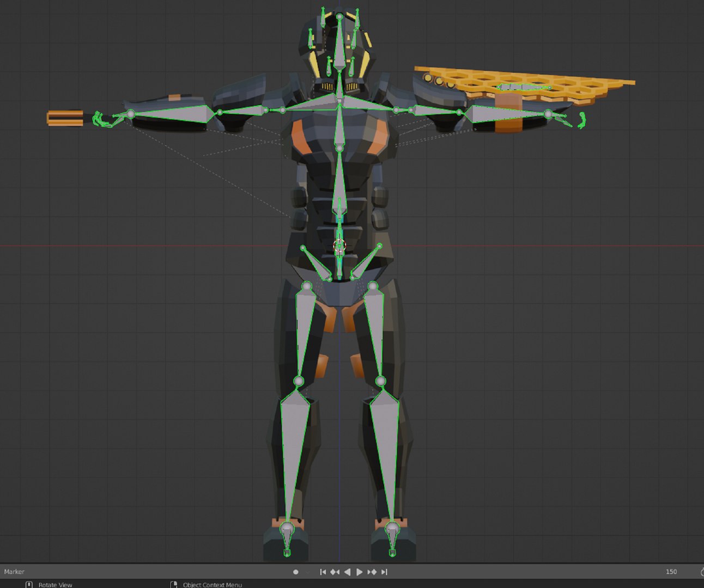Click the 3D cursor at the character's pelvis

(339, 247)
